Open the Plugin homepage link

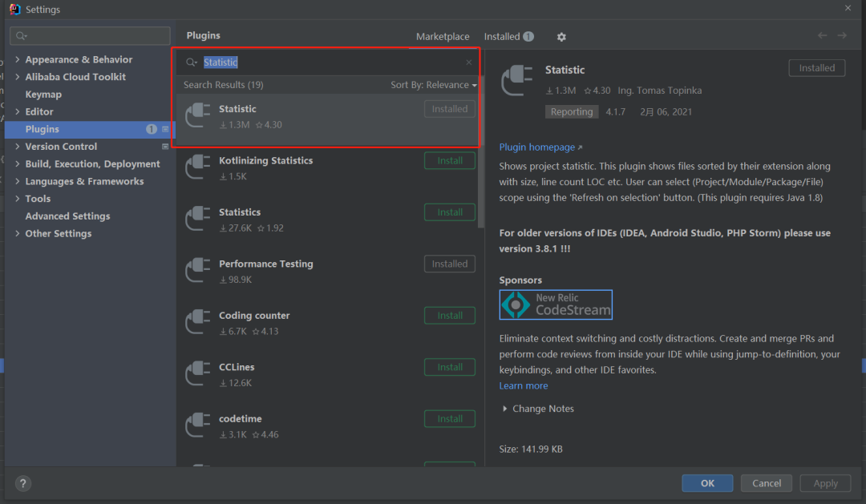tap(540, 147)
